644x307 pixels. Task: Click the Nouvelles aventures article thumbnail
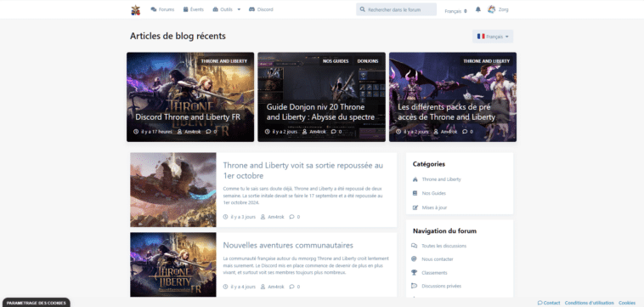coord(173,264)
